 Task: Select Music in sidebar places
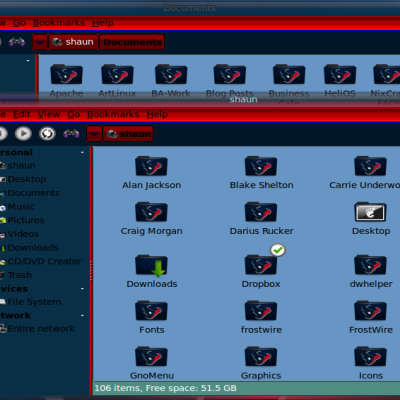click(x=17, y=207)
